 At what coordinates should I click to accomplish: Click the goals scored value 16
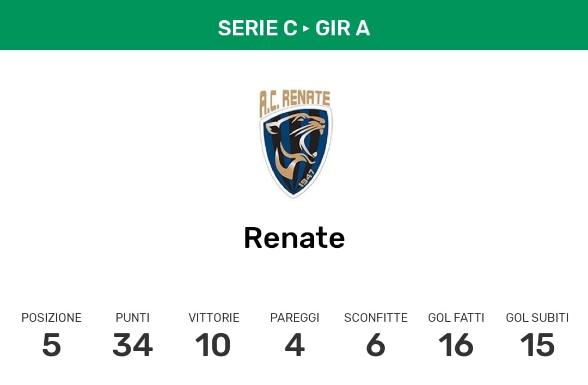pyautogui.click(x=456, y=345)
